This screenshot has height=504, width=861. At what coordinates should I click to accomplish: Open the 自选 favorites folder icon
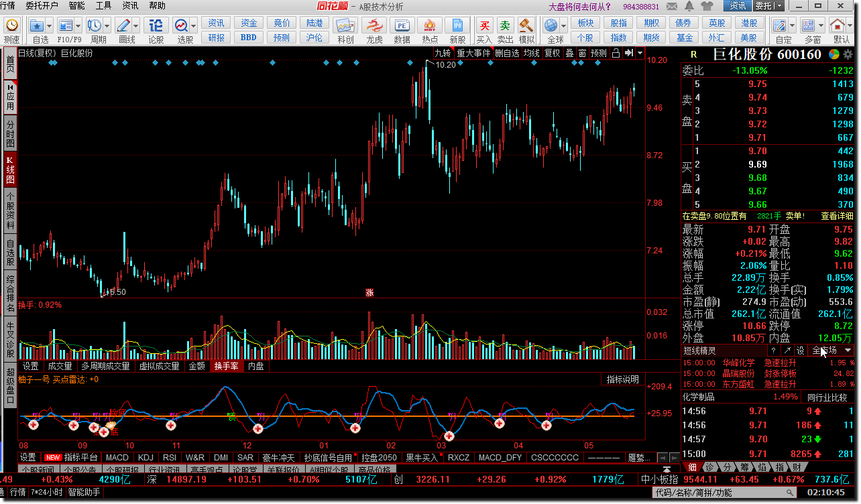pyautogui.click(x=37, y=25)
